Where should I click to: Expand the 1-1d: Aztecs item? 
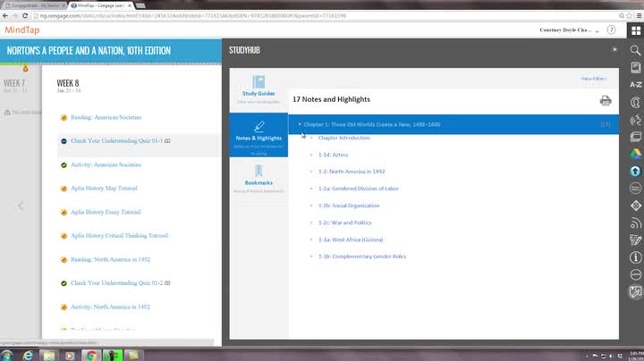click(333, 155)
